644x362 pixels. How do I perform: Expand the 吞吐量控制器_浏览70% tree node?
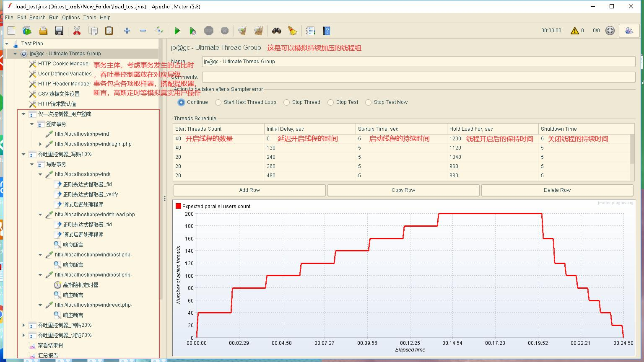click(x=23, y=335)
